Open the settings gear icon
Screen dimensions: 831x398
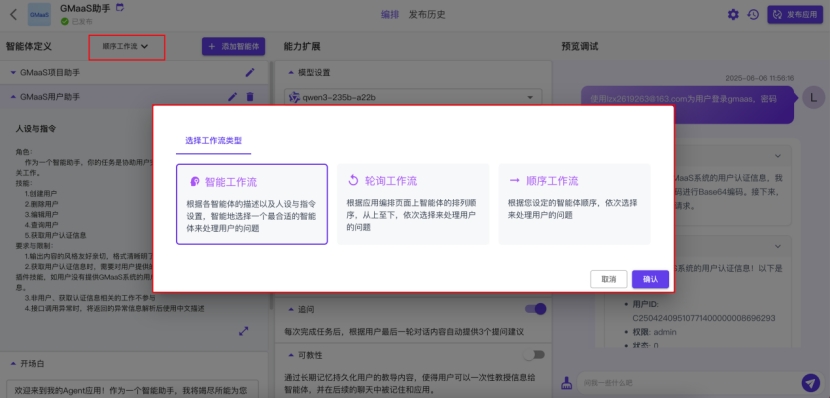(x=733, y=14)
